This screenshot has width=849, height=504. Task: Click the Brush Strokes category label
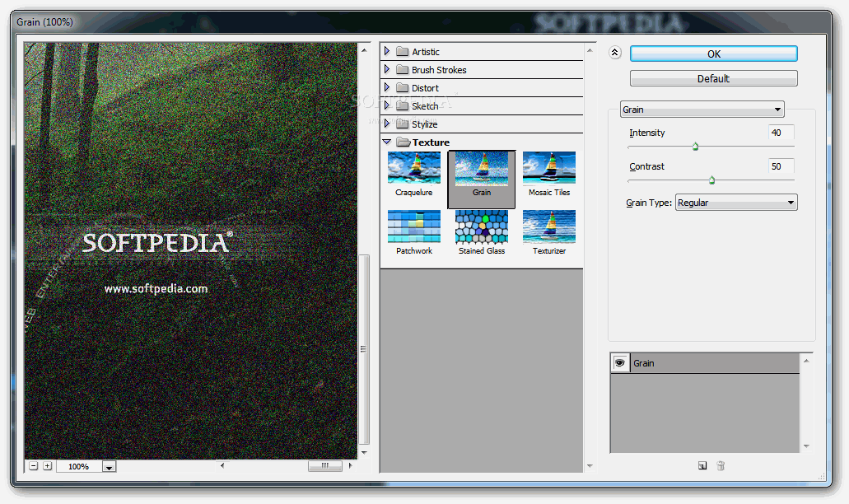pos(439,70)
